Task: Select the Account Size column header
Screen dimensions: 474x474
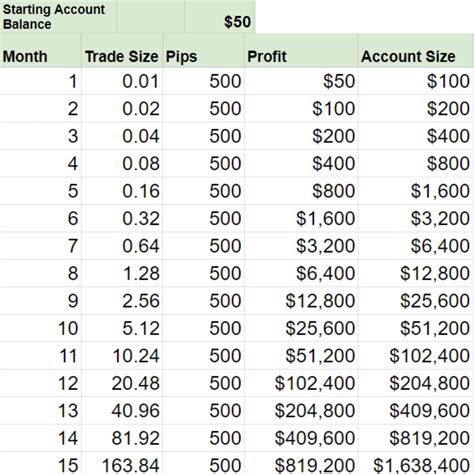Action: (x=416, y=51)
